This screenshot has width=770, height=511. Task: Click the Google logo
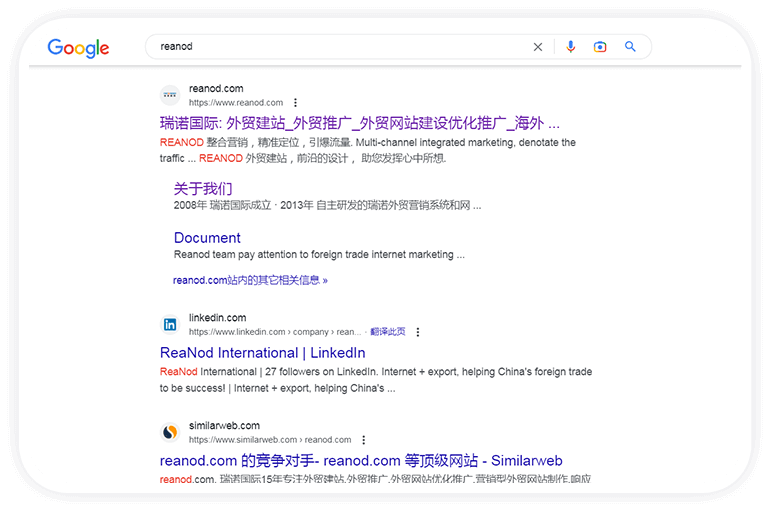[x=78, y=47]
